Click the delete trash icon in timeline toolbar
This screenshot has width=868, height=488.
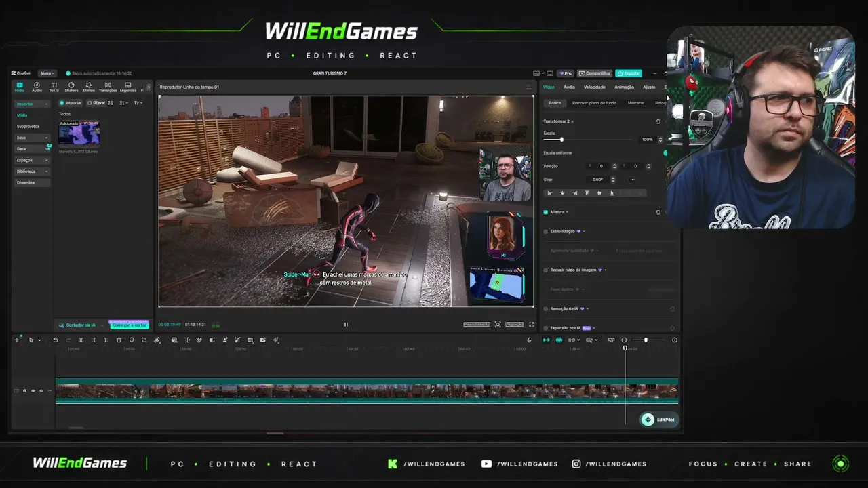[x=119, y=340]
